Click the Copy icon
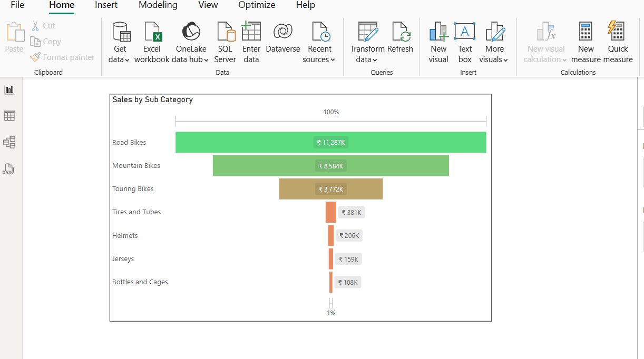Image resolution: width=644 pixels, height=359 pixels. pos(35,42)
